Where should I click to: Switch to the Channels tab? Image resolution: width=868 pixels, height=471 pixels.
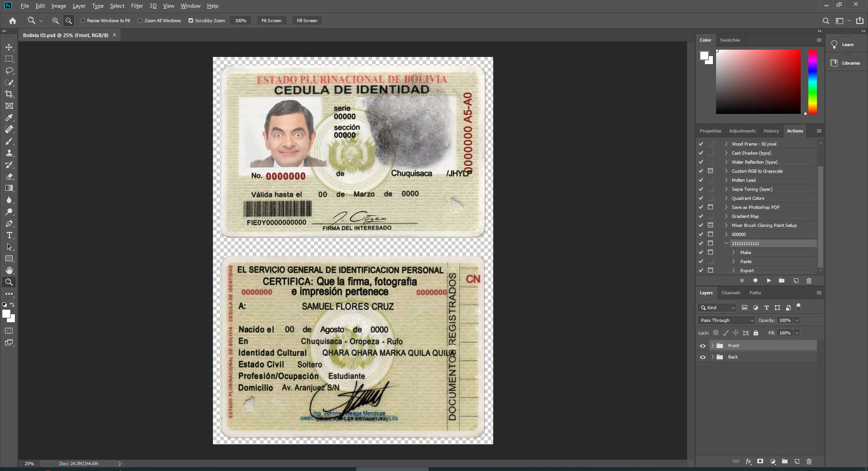tap(731, 293)
